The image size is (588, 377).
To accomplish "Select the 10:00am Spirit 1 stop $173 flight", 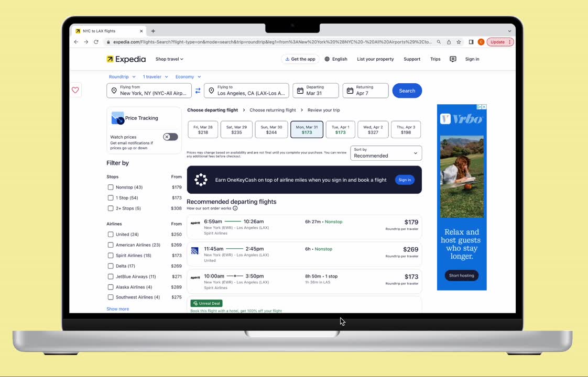I will click(304, 282).
